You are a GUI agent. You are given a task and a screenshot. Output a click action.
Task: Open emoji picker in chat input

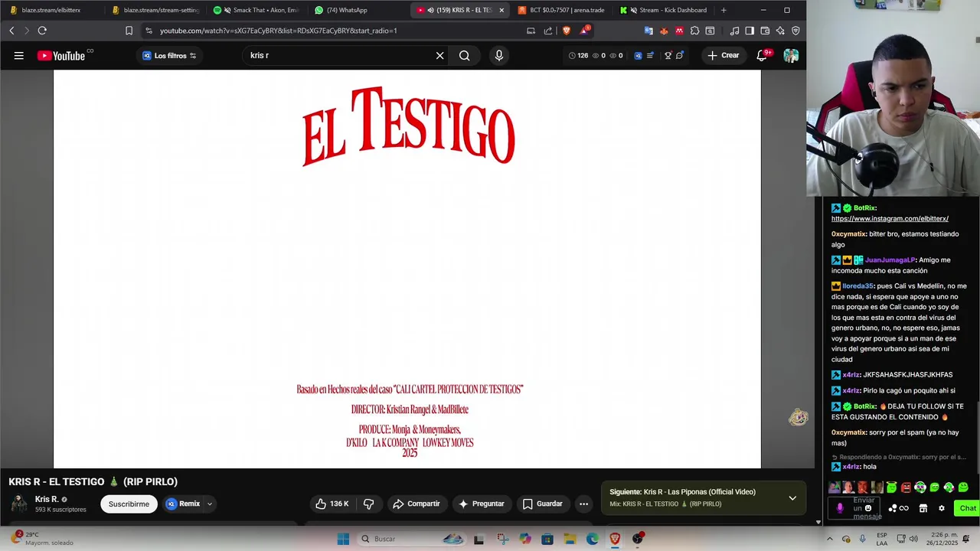[868, 508]
